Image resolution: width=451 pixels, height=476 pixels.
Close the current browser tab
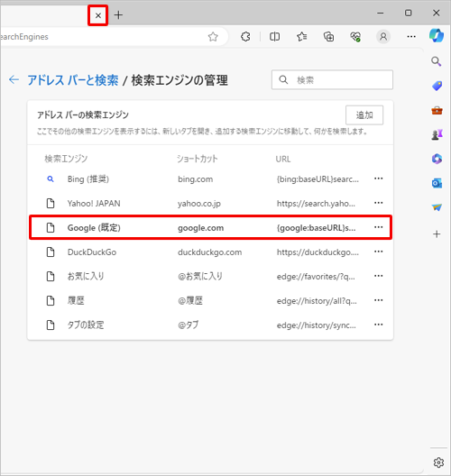[97, 15]
